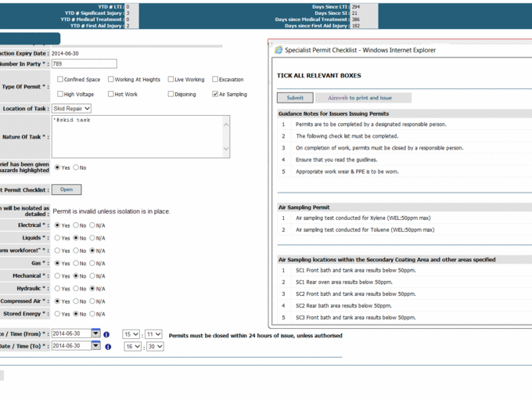Open the To date calendar picker
This screenshot has height=400, width=532.
[x=96, y=346]
